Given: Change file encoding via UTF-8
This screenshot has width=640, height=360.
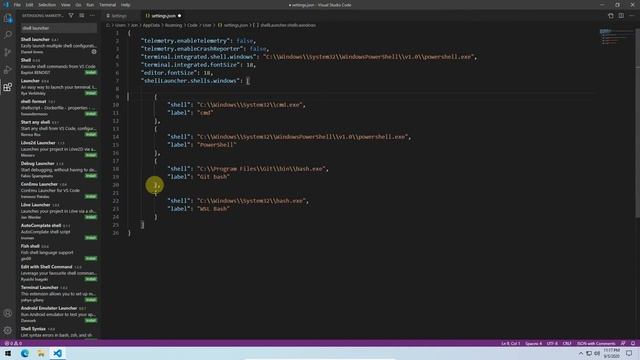Looking at the screenshot, I should (552, 343).
